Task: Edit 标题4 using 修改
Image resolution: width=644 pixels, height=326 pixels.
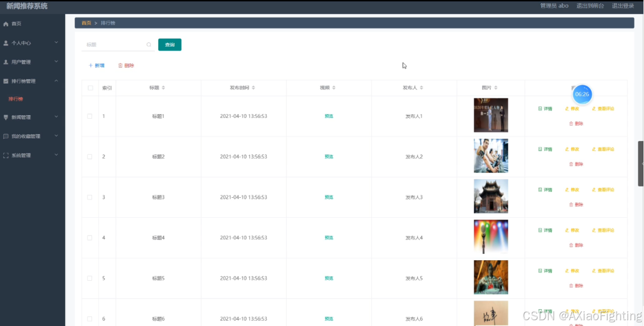Action: (572, 230)
